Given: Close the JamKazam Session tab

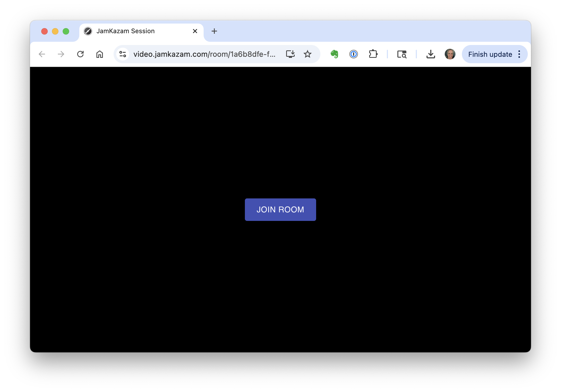Looking at the screenshot, I should click(195, 31).
